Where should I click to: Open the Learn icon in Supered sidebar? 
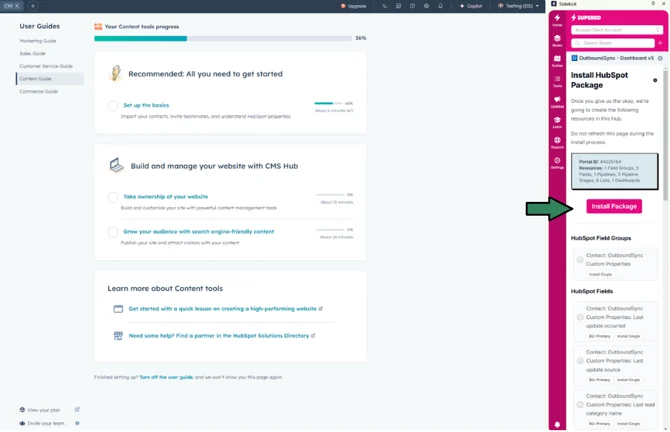click(x=557, y=122)
